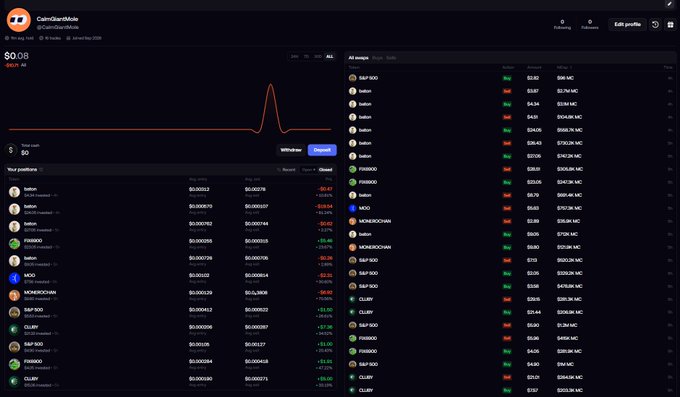Click the clock icon beside avg hold stat

(x=7, y=38)
